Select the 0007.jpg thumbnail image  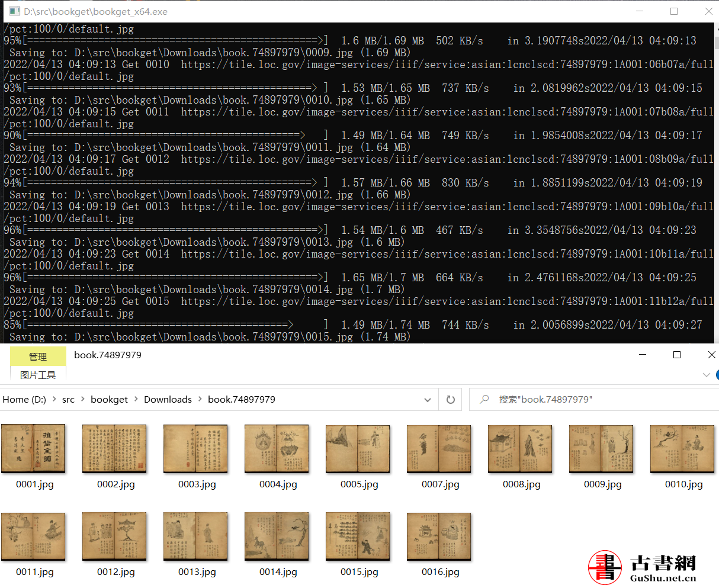coord(439,449)
